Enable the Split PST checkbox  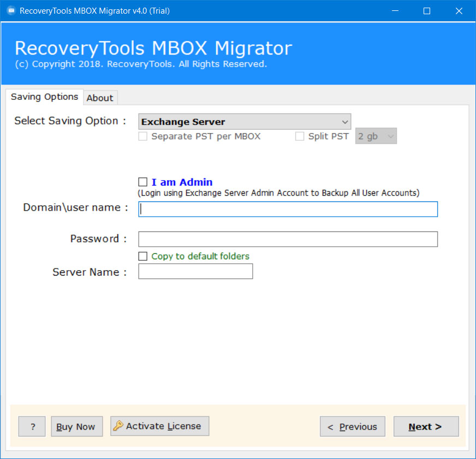click(300, 136)
